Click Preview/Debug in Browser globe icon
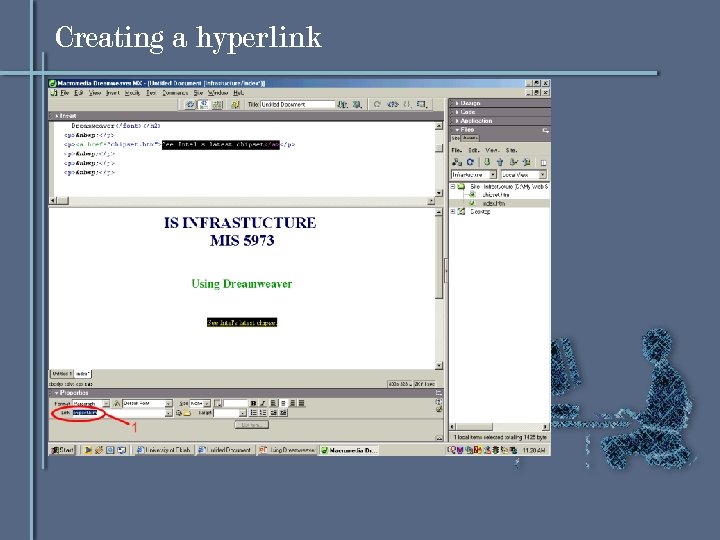Viewport: 720px width, 540px height. click(357, 105)
